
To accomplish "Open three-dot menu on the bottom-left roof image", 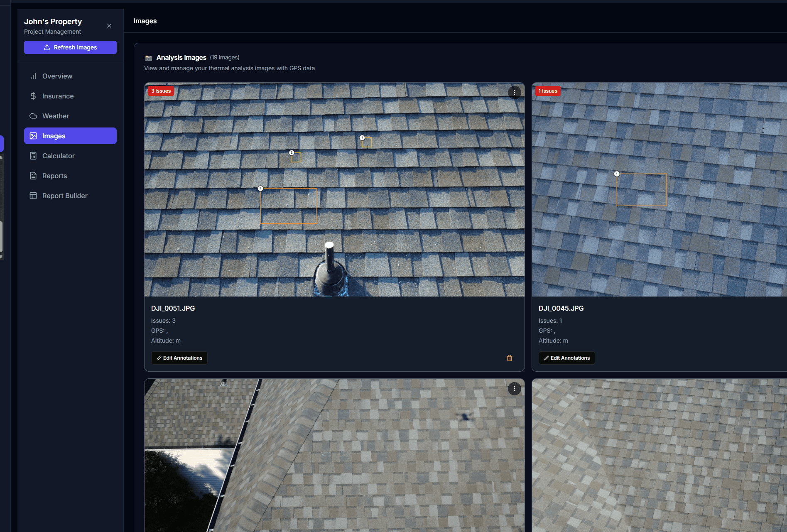I will point(514,389).
